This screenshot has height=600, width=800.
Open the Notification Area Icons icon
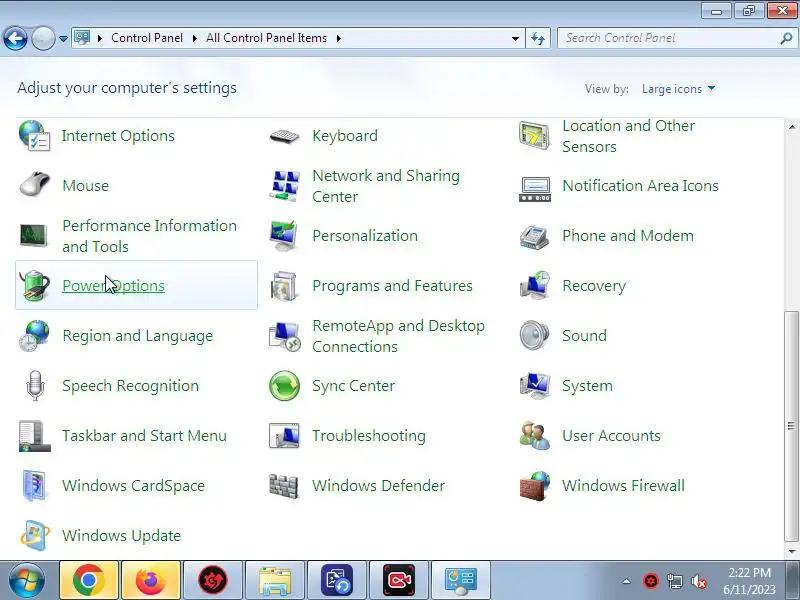[535, 189]
